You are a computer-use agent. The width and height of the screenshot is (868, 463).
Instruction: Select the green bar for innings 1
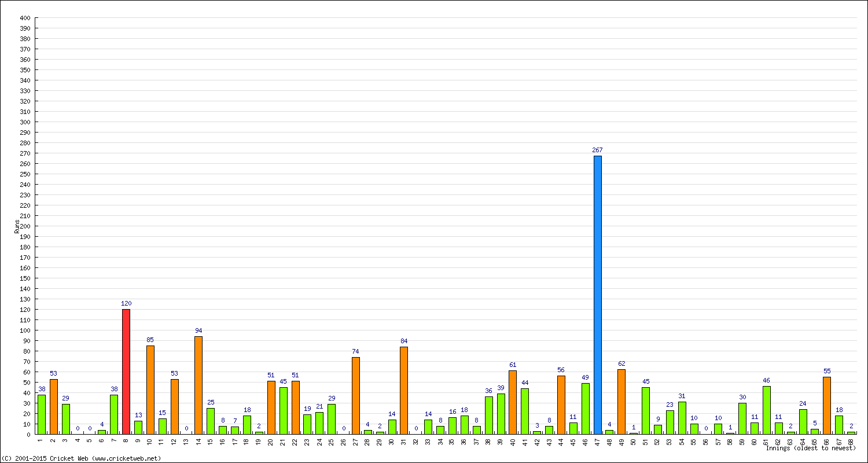coord(42,414)
